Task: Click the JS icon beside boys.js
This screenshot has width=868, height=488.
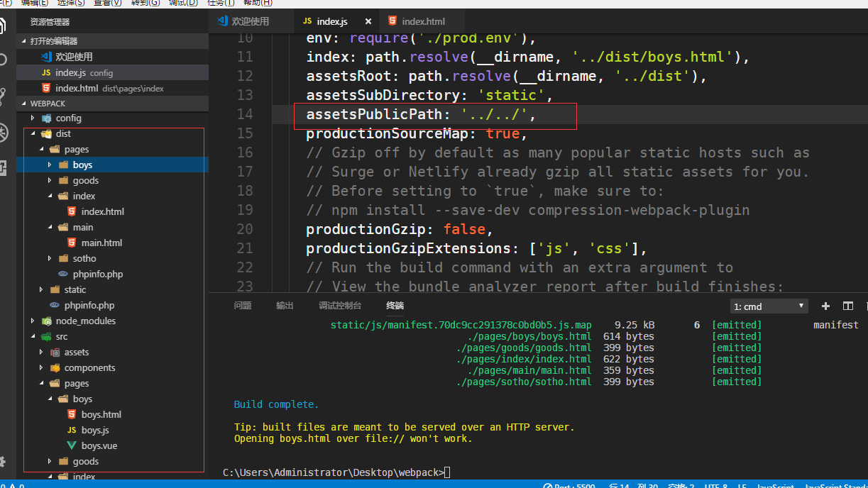Action: pyautogui.click(x=72, y=431)
